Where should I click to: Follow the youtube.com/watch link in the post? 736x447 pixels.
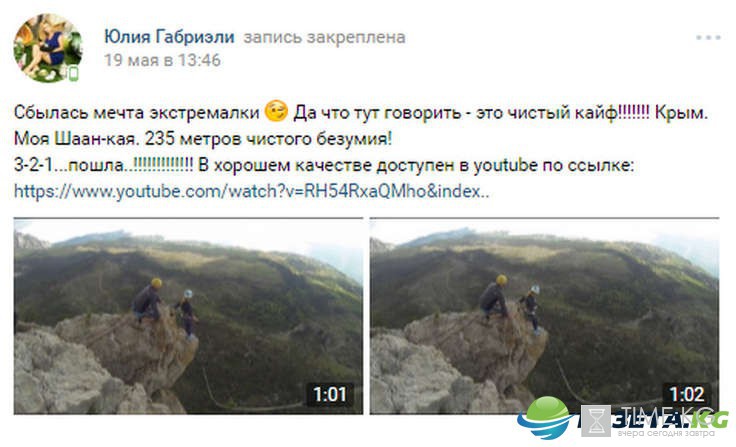[x=252, y=191]
